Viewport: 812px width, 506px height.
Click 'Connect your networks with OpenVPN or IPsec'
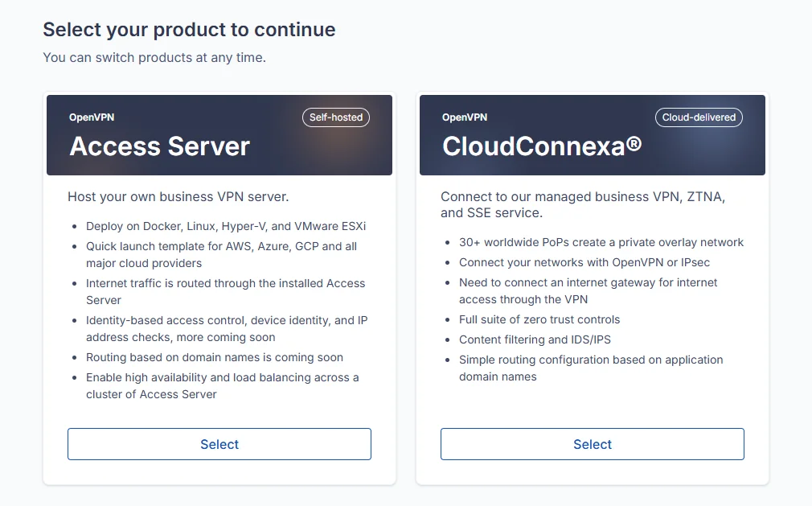tap(584, 262)
